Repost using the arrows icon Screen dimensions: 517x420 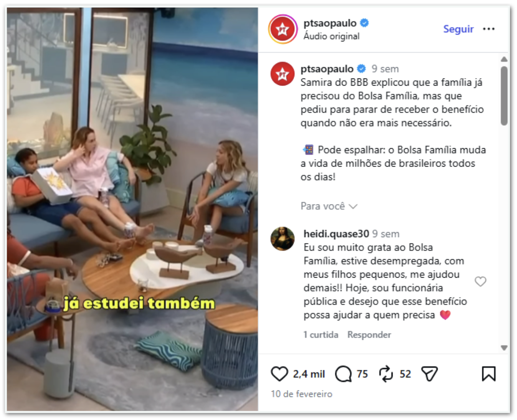(386, 374)
